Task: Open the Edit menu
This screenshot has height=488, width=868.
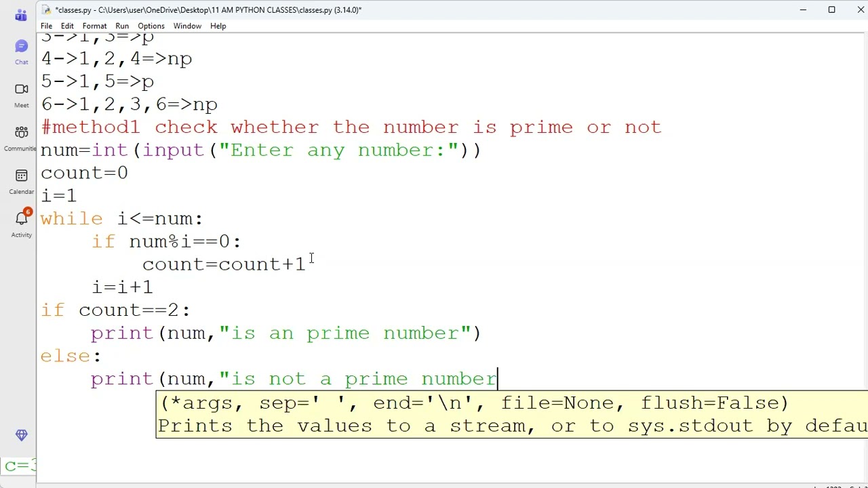Action: 67,26
